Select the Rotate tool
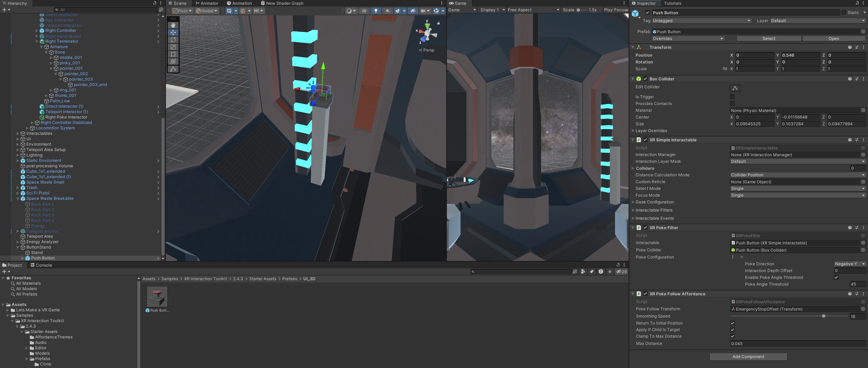 pyautogui.click(x=173, y=40)
